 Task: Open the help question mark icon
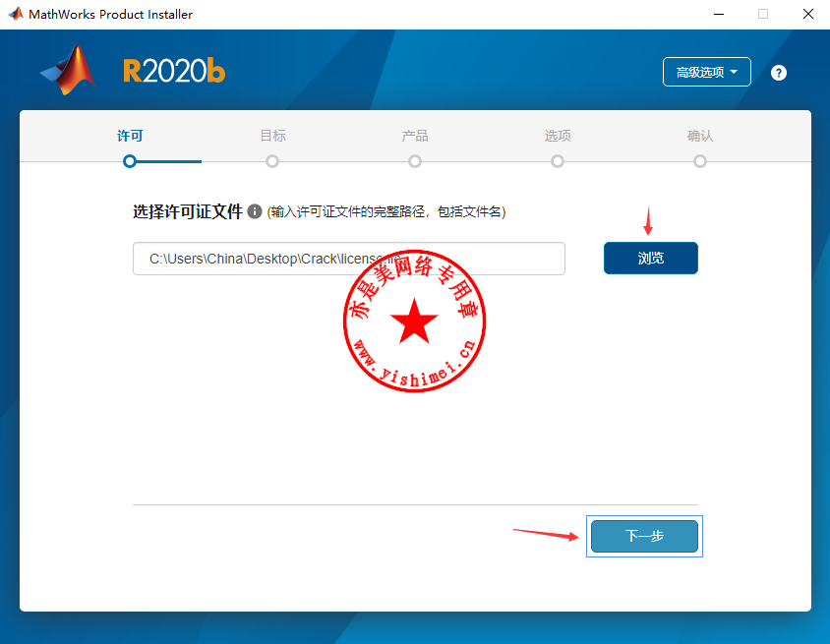(x=778, y=73)
